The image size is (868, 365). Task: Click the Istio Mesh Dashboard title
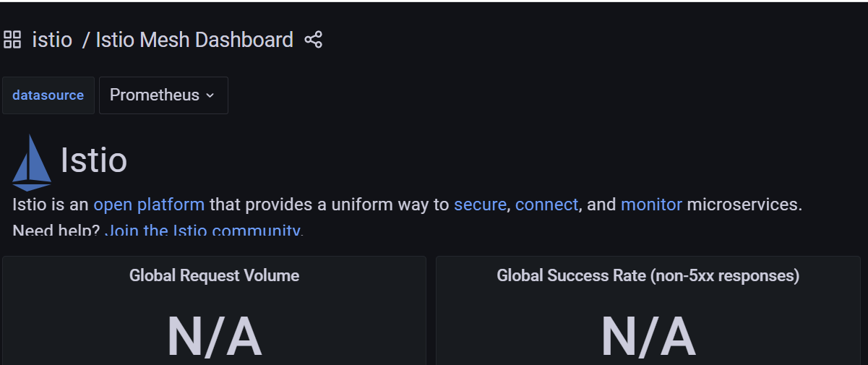(x=194, y=40)
